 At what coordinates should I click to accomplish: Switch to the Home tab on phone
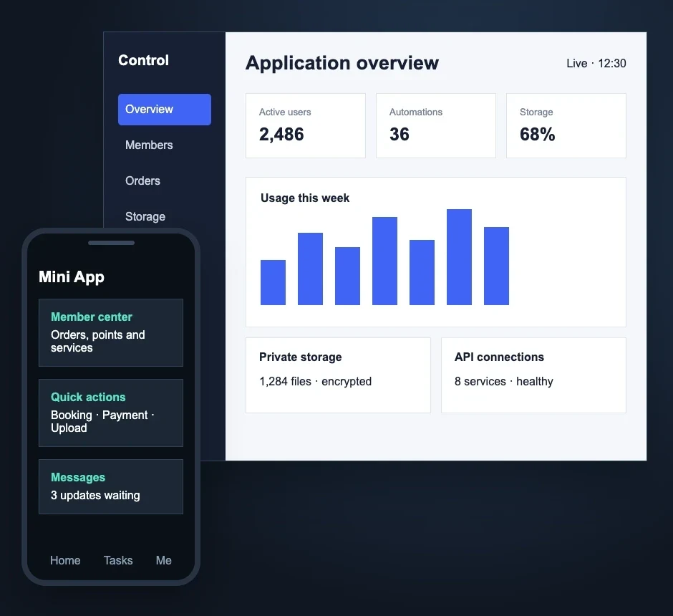[65, 560]
